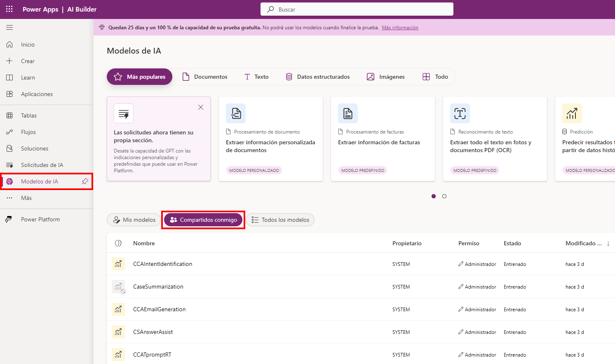Open CSAnswerAssist model

pos(153,332)
